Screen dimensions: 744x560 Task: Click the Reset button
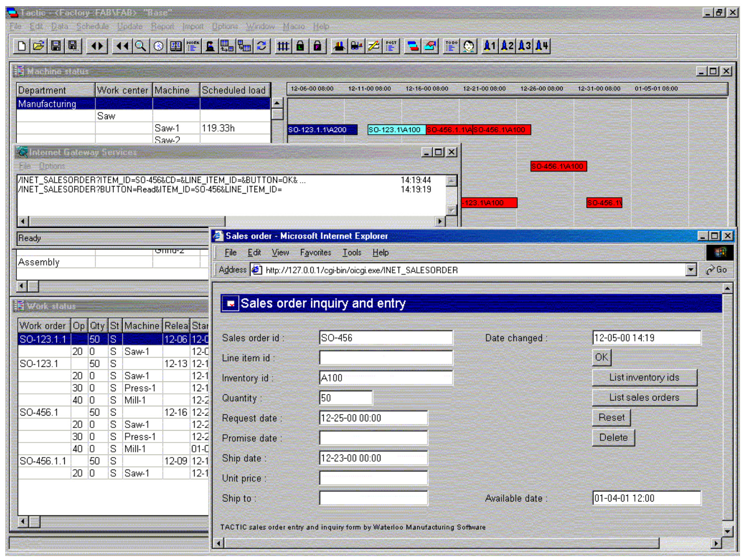[x=611, y=417]
